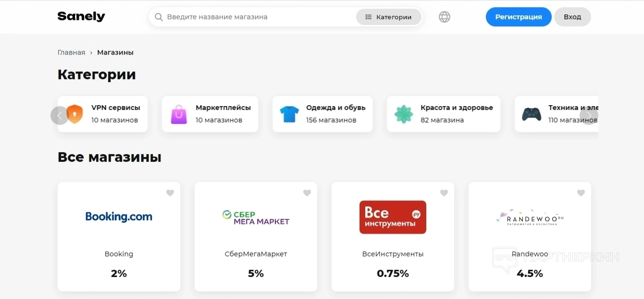Open the Booking.com store logo thumbnail
This screenshot has width=644, height=299.
119,217
